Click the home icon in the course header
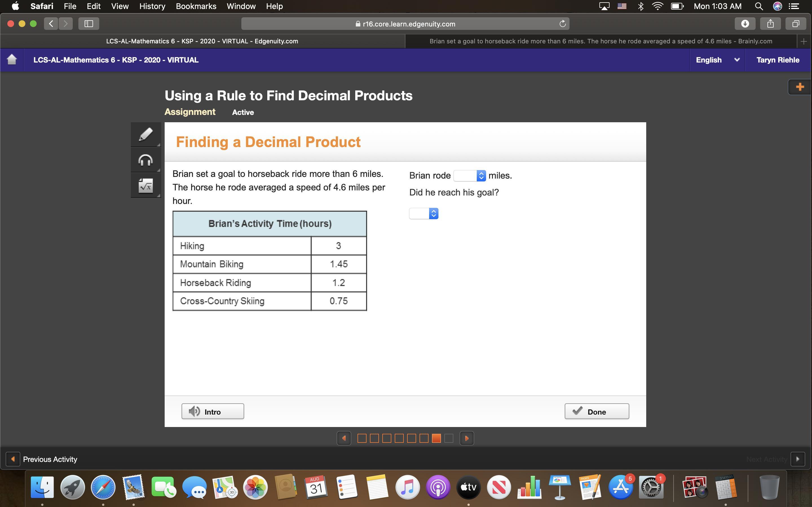 coord(12,60)
